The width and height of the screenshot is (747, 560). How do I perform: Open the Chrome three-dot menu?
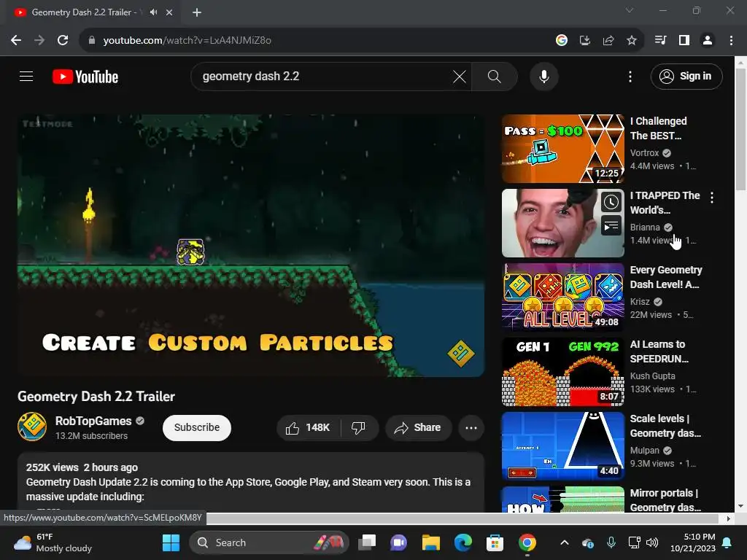[x=731, y=41]
